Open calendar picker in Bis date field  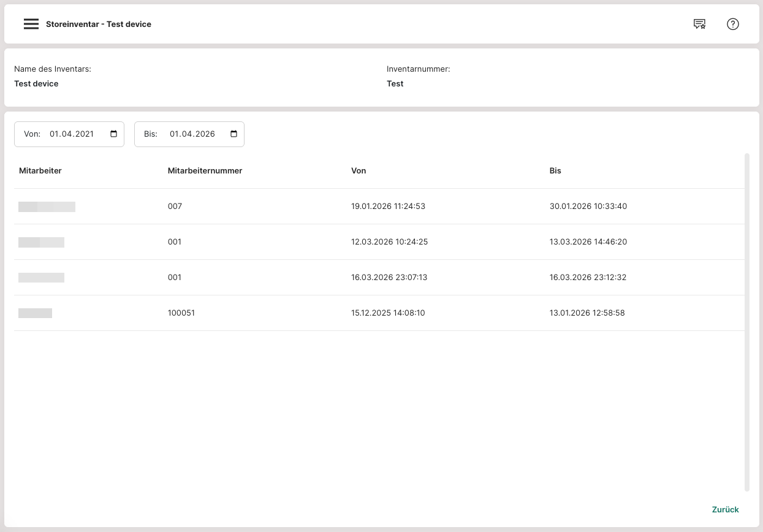tap(233, 134)
